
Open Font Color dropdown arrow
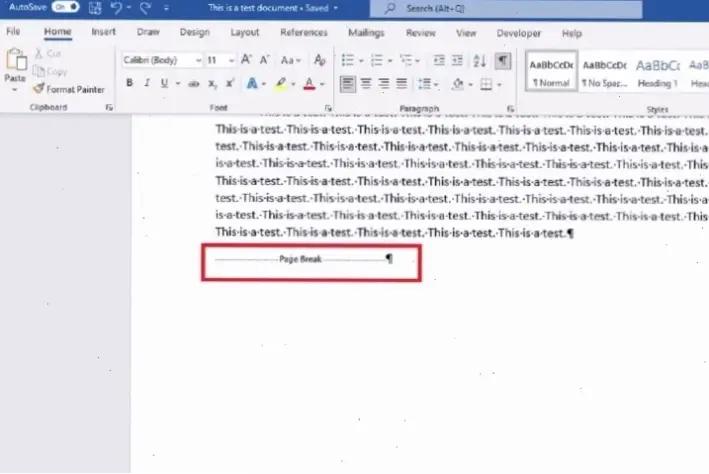[x=322, y=84]
